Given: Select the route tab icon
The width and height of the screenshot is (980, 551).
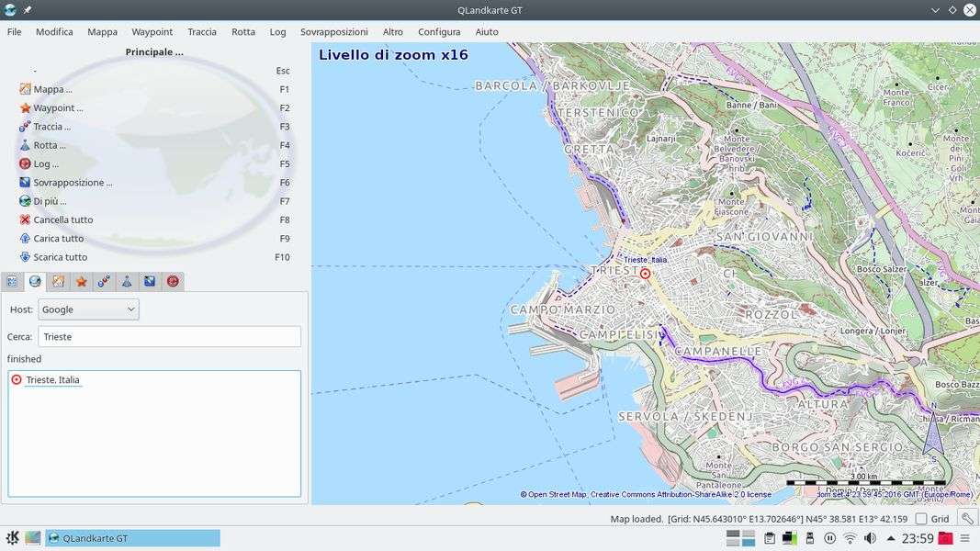Looking at the screenshot, I should click(x=127, y=282).
